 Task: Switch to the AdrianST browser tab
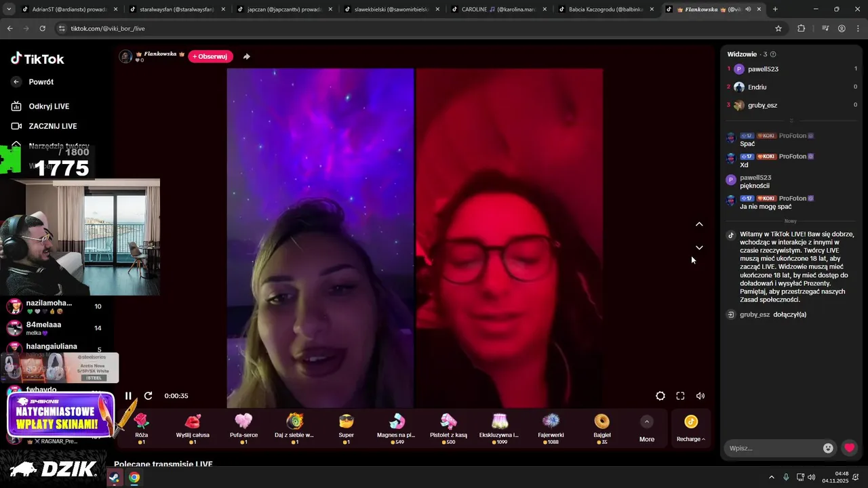click(x=70, y=9)
